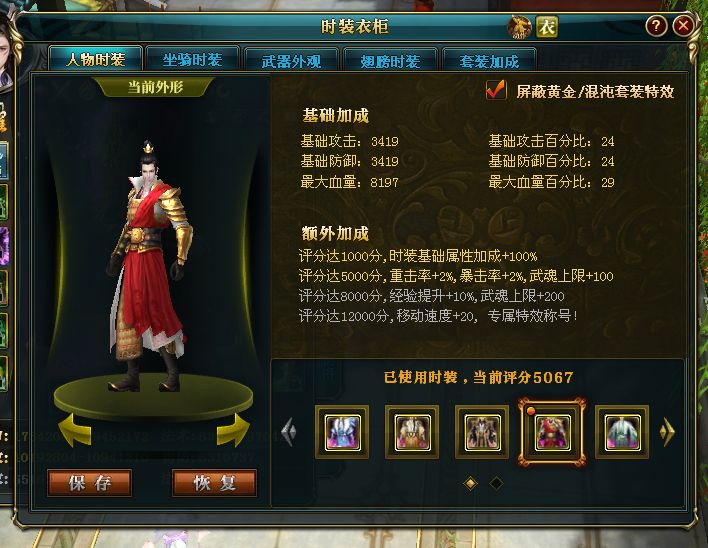The height and width of the screenshot is (548, 708).
Task: Go to first costume page dot
Action: 470,483
